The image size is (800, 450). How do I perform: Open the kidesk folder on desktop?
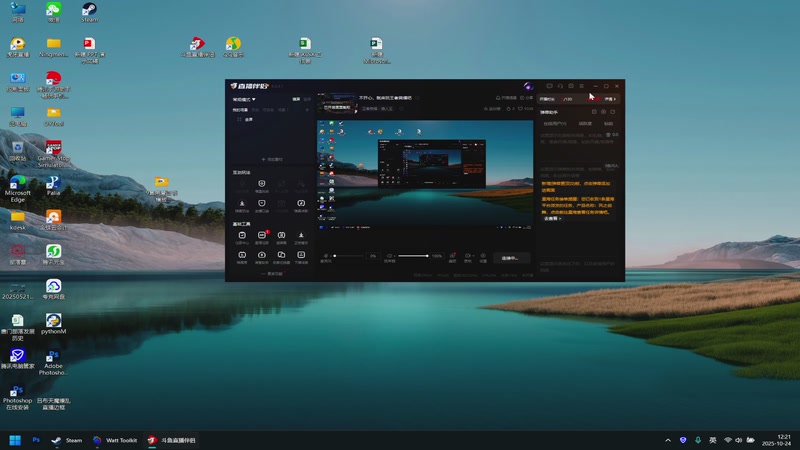coord(18,221)
